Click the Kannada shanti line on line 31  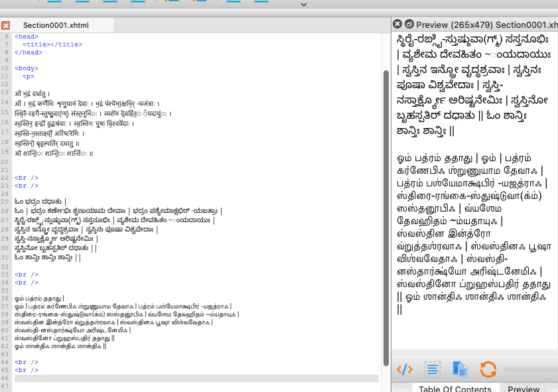(48, 257)
